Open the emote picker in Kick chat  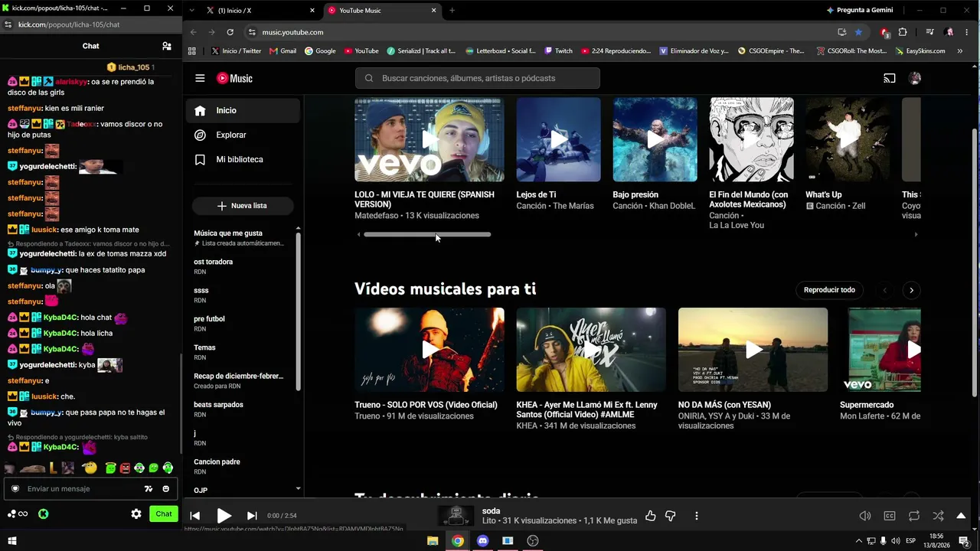click(165, 489)
